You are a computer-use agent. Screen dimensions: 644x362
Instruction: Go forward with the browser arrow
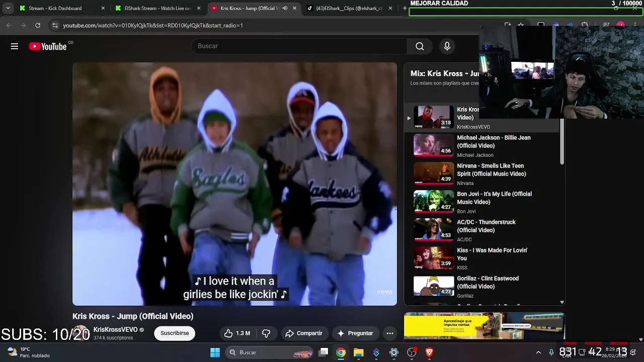point(23,25)
